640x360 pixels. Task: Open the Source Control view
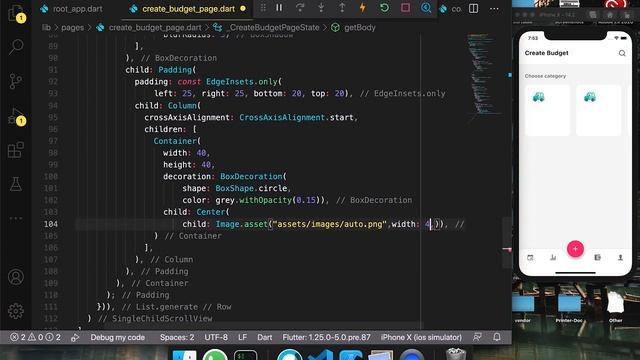click(x=16, y=81)
